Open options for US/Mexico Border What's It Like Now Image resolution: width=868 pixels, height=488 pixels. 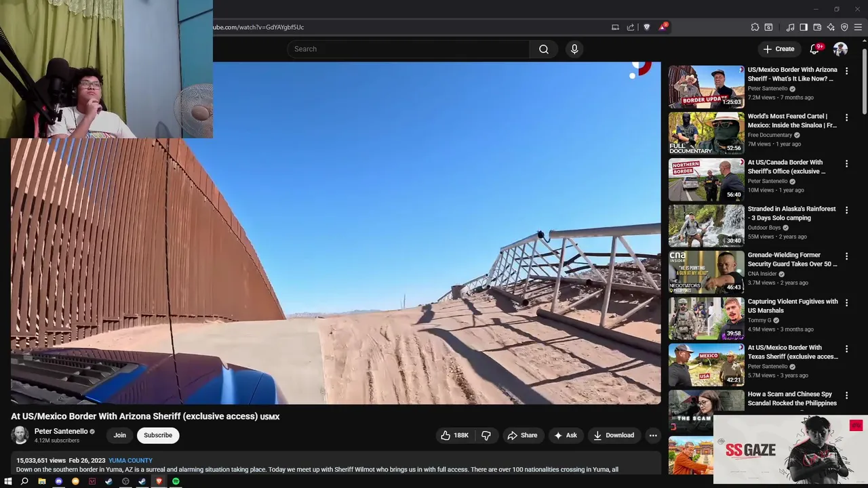click(x=846, y=71)
